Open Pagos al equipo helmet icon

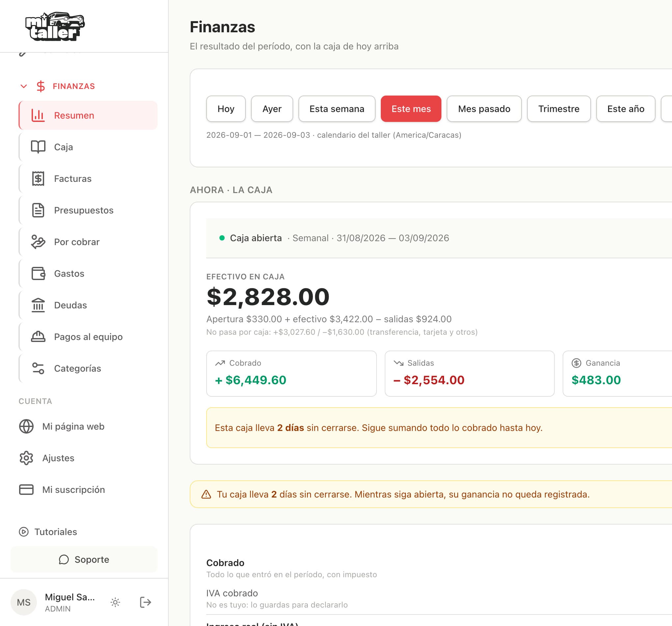coord(38,337)
